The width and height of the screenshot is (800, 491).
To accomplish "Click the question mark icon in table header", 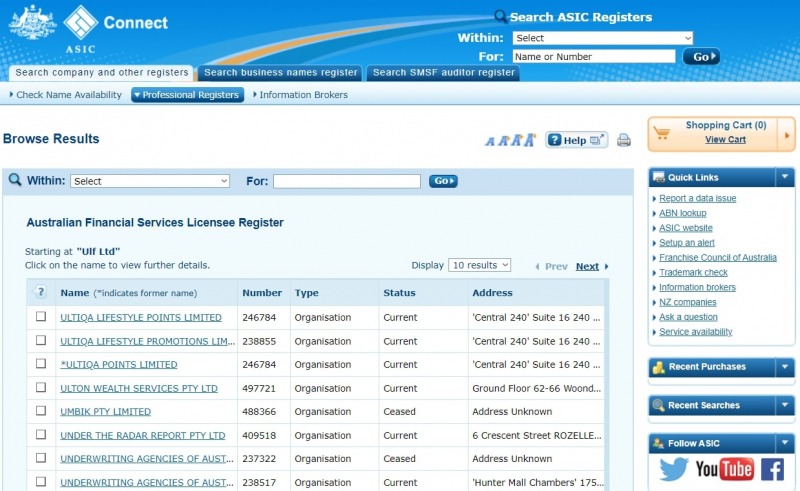I will point(40,292).
